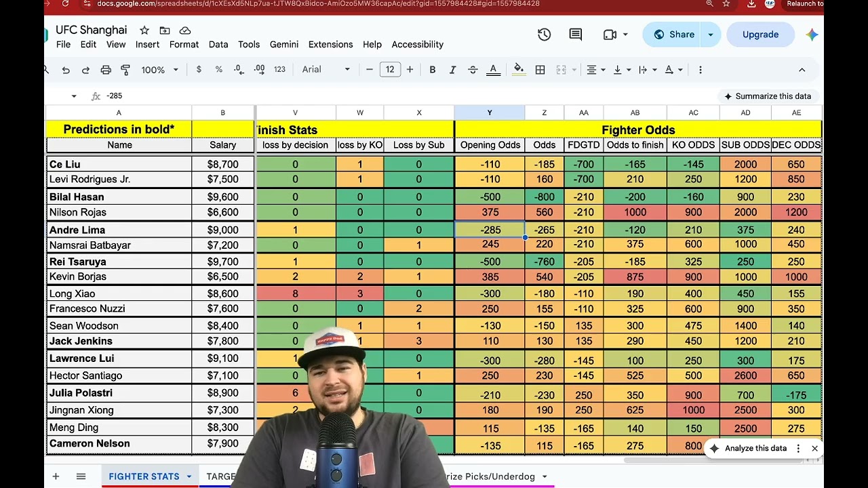Decrease font size with minus button
Screen dimensions: 868x488
tap(370, 70)
